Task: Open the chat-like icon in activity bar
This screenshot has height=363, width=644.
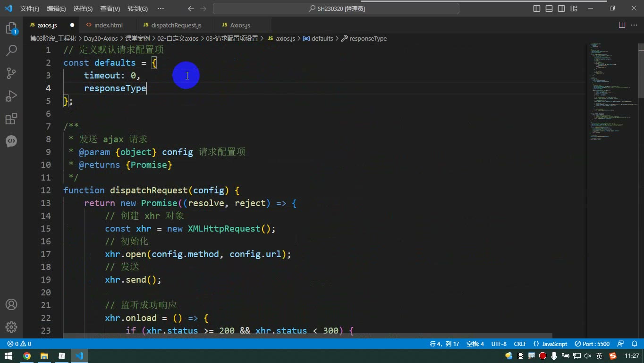Action: (11, 141)
